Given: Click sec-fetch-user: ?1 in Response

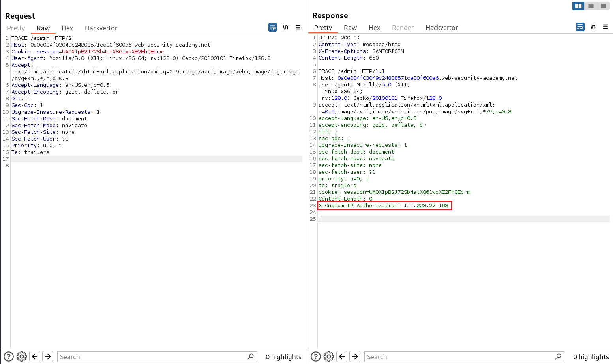Looking at the screenshot, I should (x=347, y=172).
